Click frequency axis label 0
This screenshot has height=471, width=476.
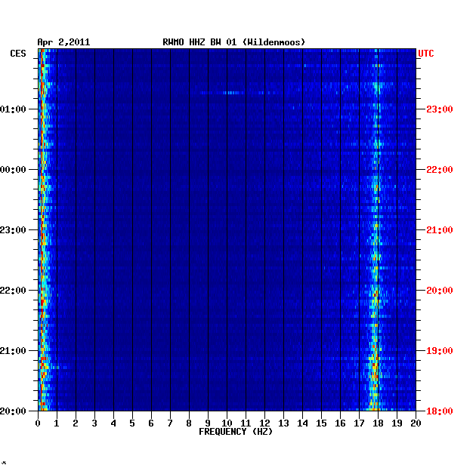point(38,423)
